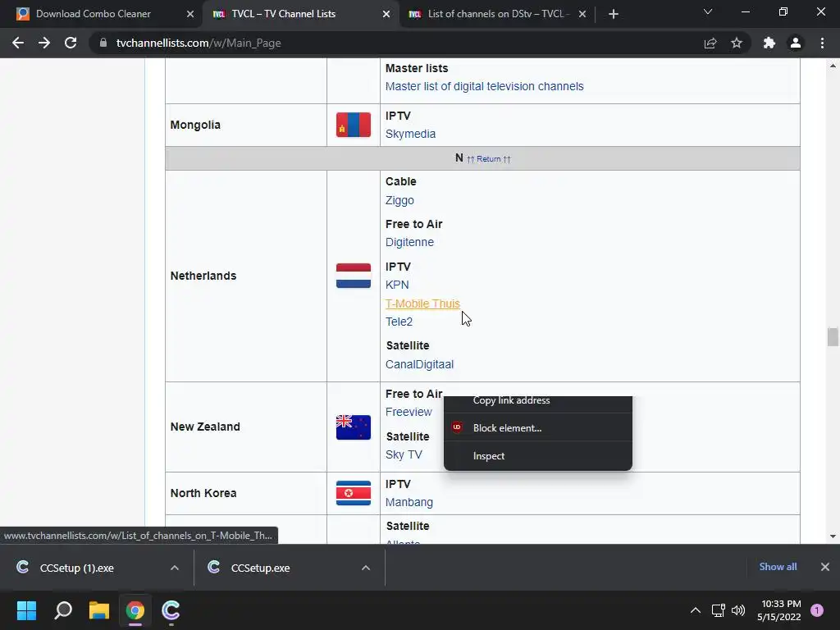The height and width of the screenshot is (630, 840).
Task: Click the Netherlands flag image
Action: pyautogui.click(x=354, y=276)
